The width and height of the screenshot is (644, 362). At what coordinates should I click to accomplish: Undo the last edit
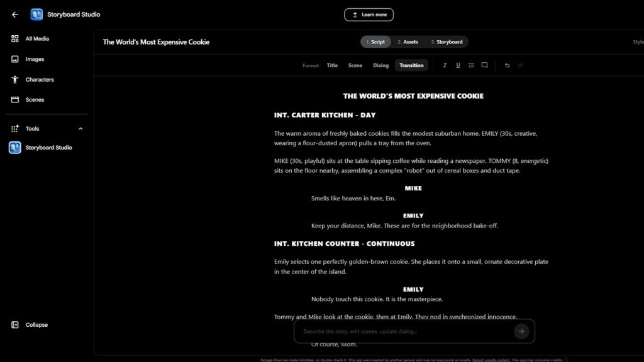pyautogui.click(x=508, y=65)
